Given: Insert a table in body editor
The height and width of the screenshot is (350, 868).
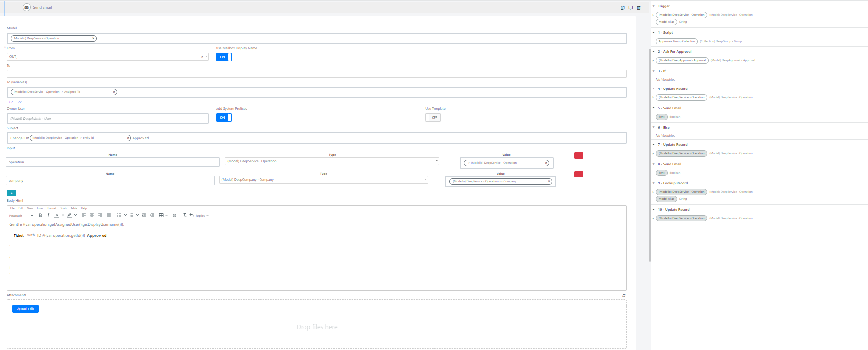Looking at the screenshot, I should coord(161,215).
